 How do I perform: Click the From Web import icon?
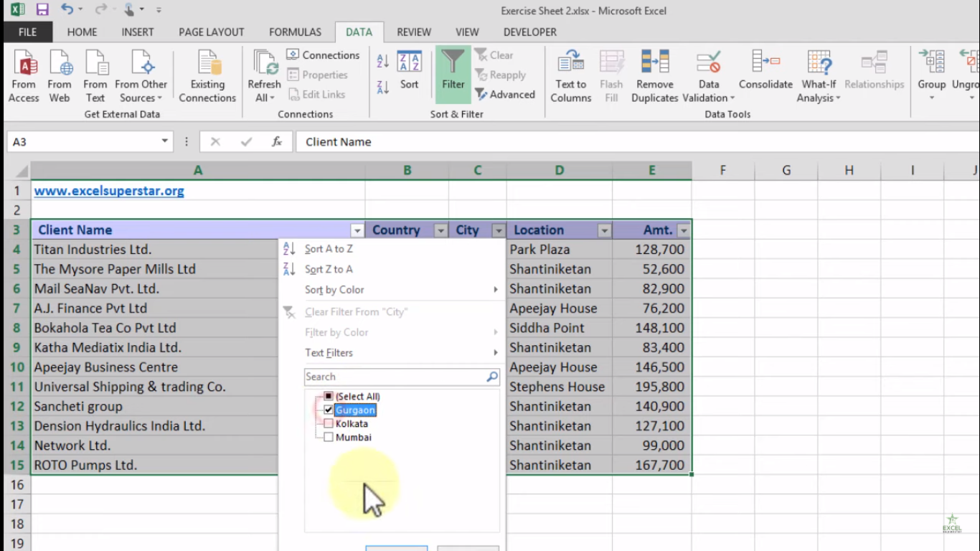(60, 77)
